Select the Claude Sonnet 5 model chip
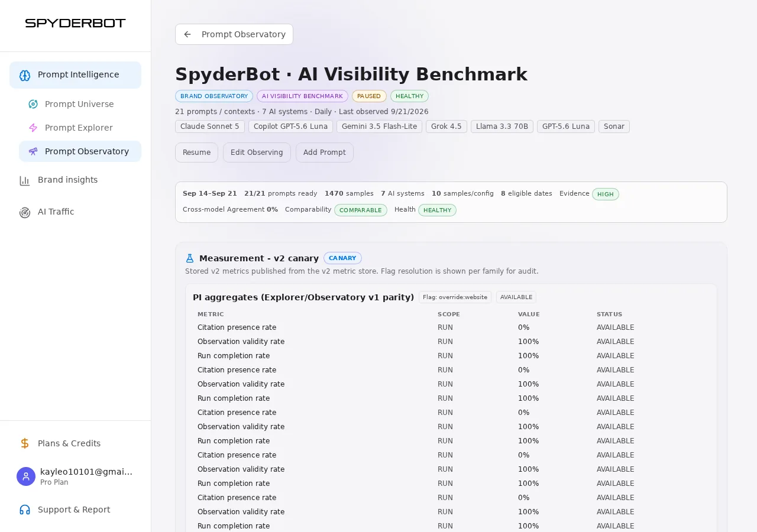Image resolution: width=757 pixels, height=532 pixels. pos(210,126)
